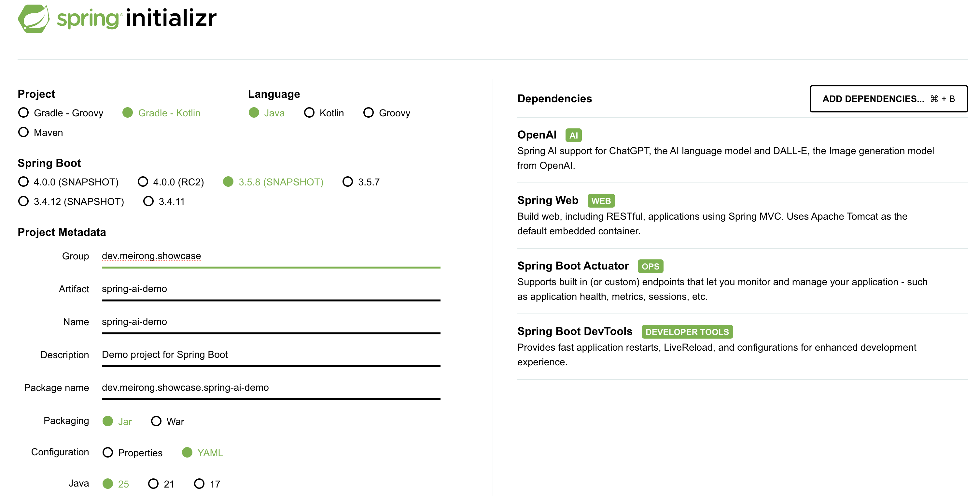Set configuration format to Properties

click(108, 452)
